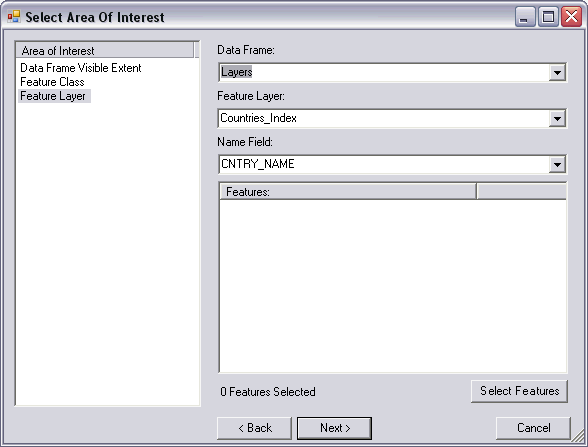Open the Data Frame dropdown arrow
Image resolution: width=588 pixels, height=447 pixels.
click(557, 72)
